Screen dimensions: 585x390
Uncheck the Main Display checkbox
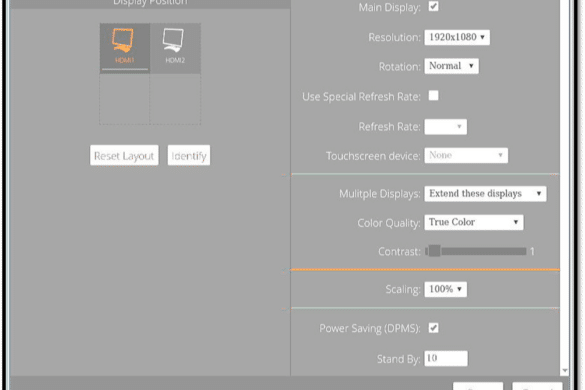coord(433,6)
